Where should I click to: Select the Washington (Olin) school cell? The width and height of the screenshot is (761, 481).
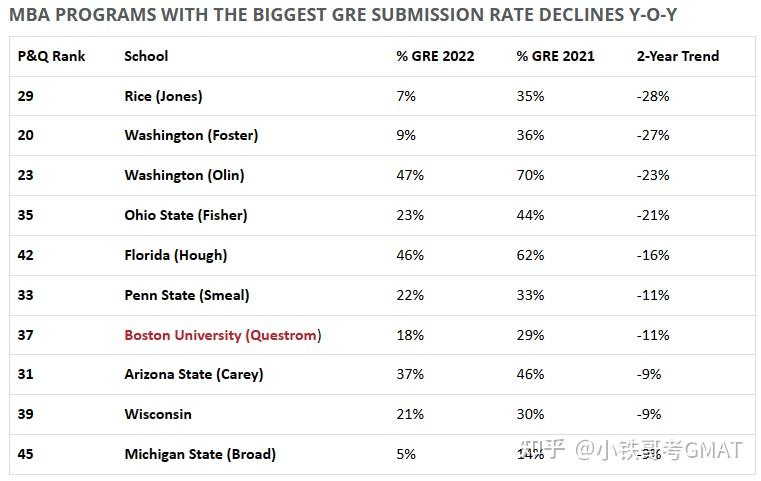[x=184, y=175]
